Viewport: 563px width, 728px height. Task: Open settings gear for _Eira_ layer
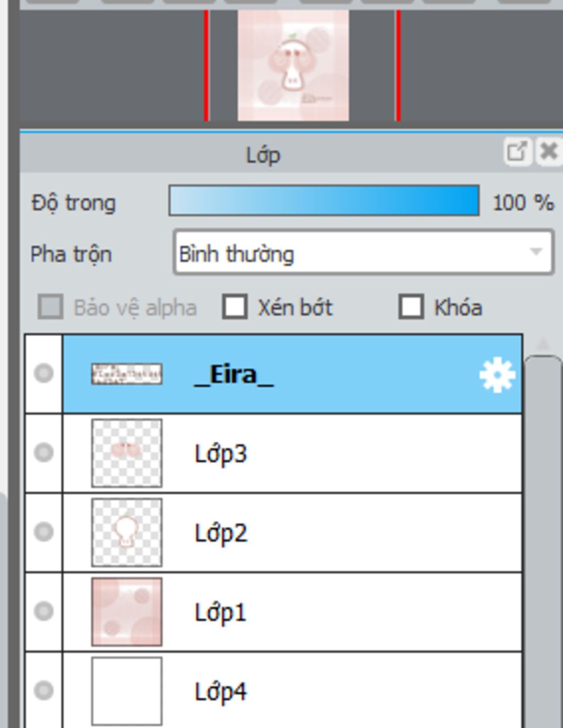(x=497, y=375)
